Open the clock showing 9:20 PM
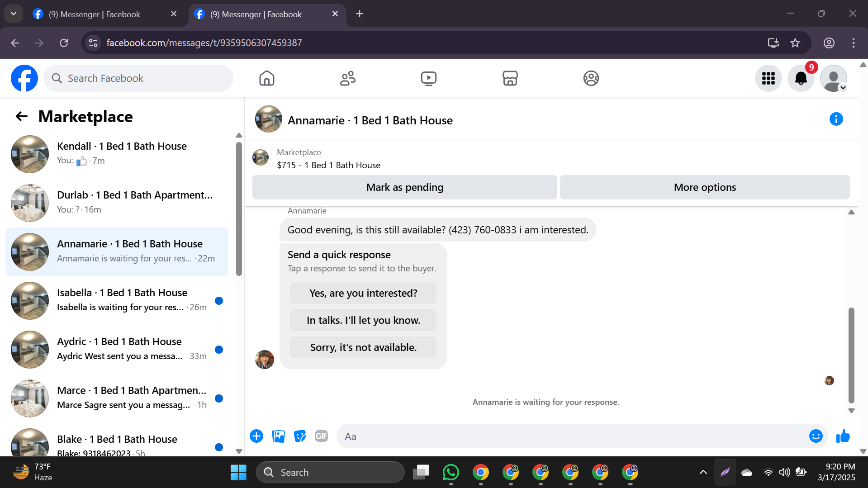This screenshot has height=488, width=868. [836, 472]
